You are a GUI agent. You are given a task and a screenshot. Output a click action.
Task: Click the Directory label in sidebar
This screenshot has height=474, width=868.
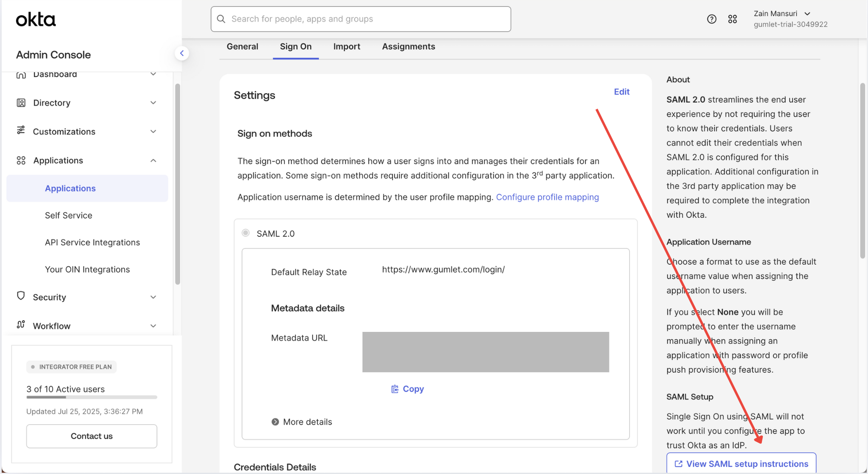pyautogui.click(x=52, y=103)
